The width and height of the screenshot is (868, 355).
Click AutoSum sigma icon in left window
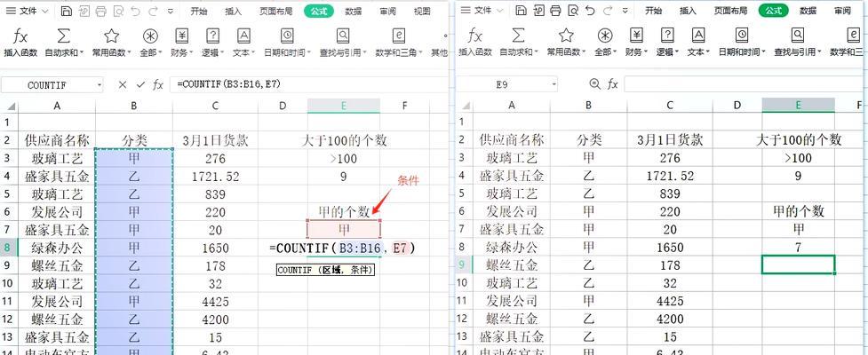64,36
